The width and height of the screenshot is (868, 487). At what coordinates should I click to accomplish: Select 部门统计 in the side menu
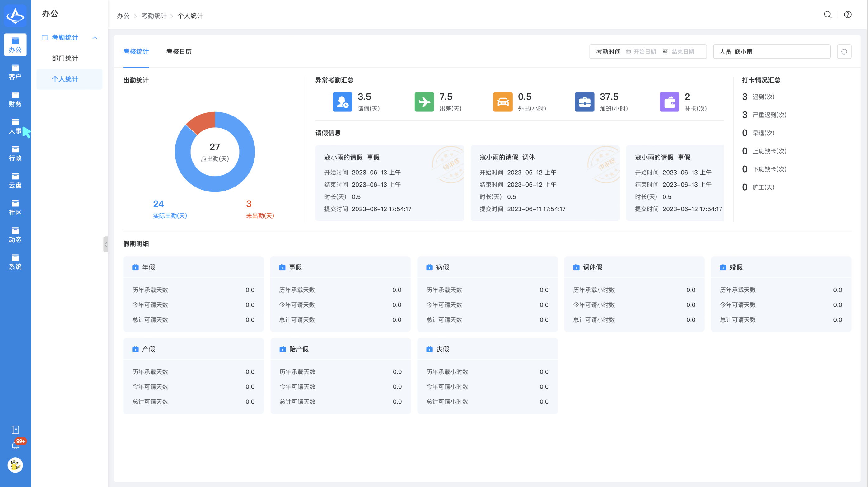tap(69, 58)
